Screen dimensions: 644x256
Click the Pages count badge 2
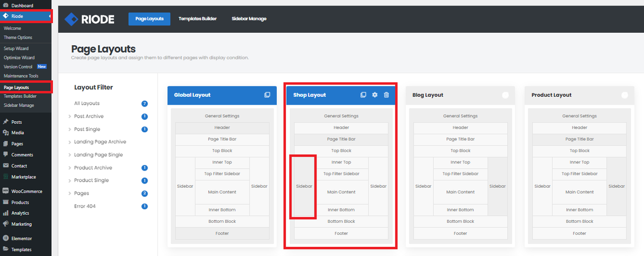144,194
